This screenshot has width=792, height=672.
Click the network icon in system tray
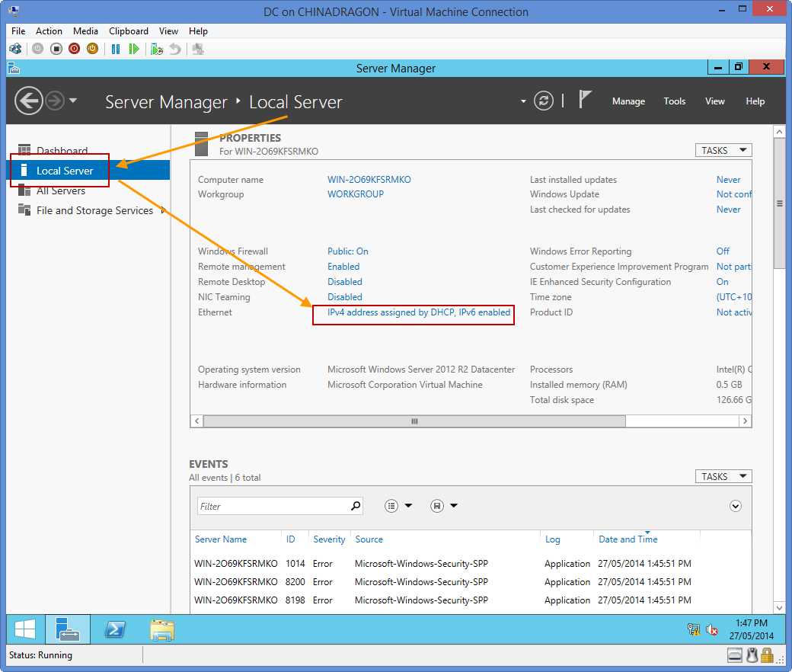pos(694,629)
